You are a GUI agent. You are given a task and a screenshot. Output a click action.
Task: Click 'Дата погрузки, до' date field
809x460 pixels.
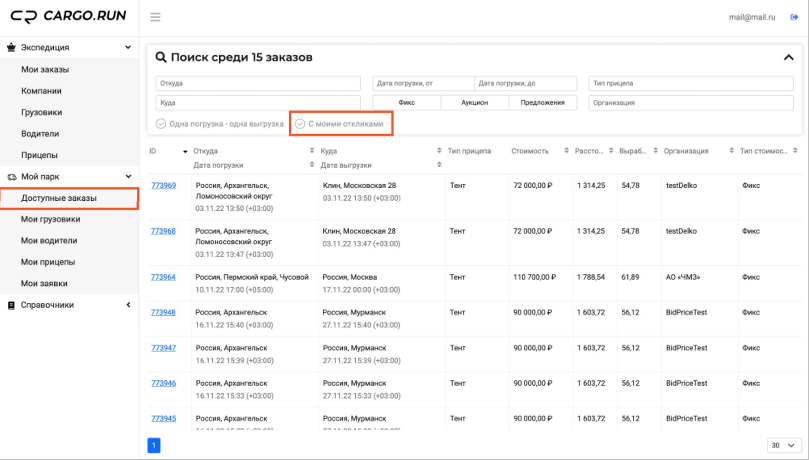525,83
